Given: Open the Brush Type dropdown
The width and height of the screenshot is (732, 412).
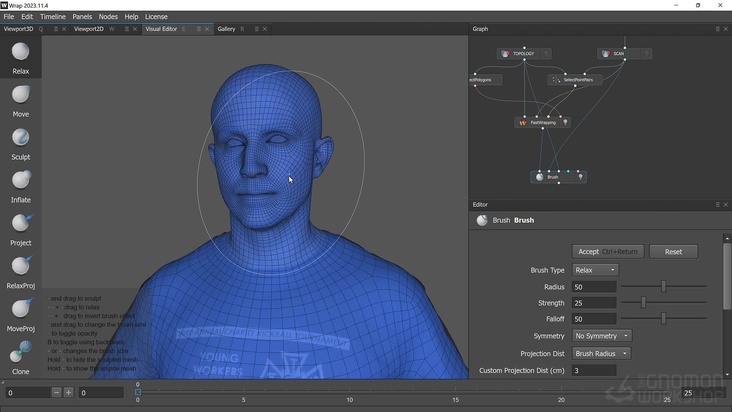Looking at the screenshot, I should click(x=595, y=270).
